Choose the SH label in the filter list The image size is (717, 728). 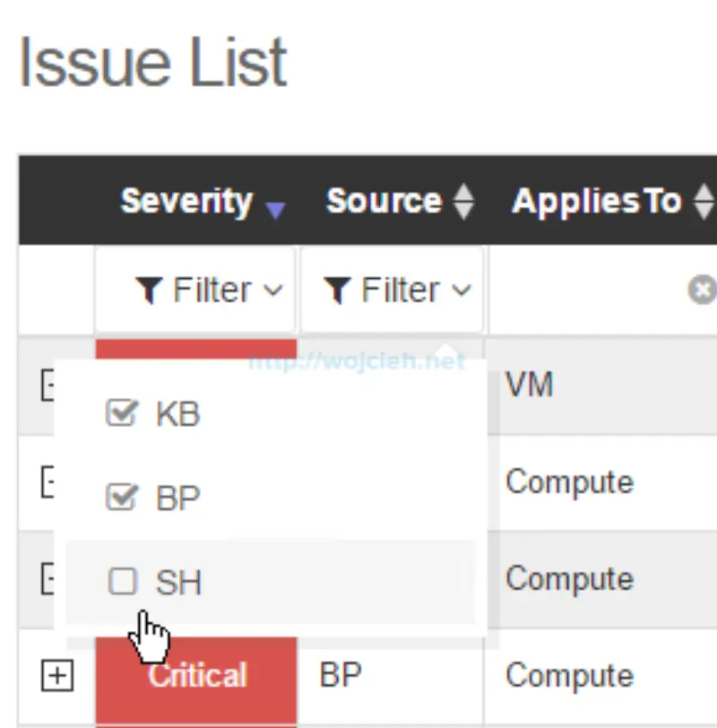click(x=178, y=583)
